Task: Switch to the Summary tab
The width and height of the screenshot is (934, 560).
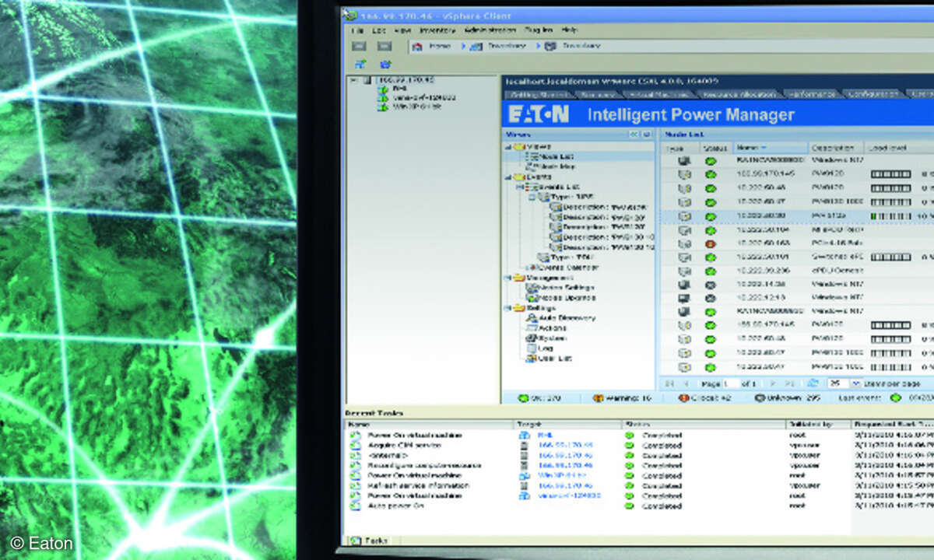Action: pos(598,94)
